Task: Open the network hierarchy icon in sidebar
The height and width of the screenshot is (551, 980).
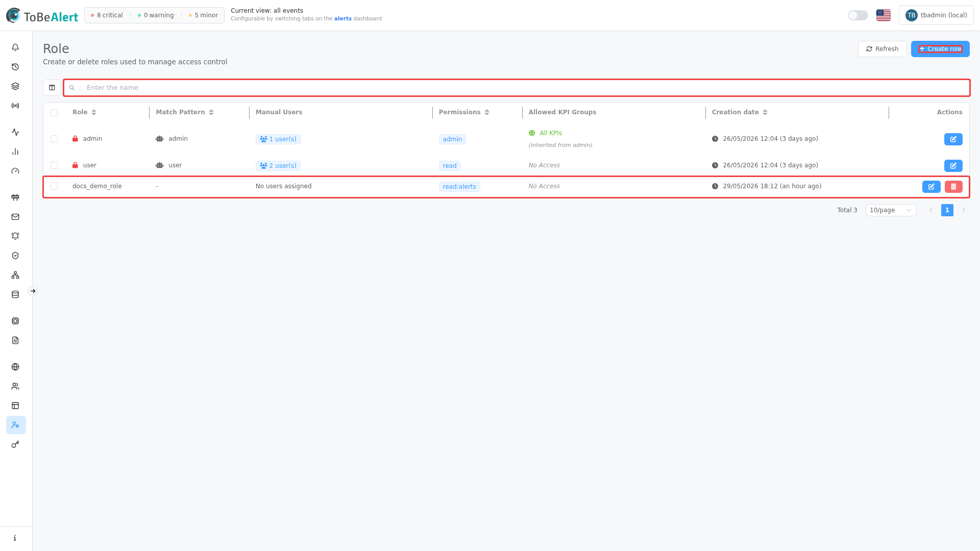Action: point(15,275)
